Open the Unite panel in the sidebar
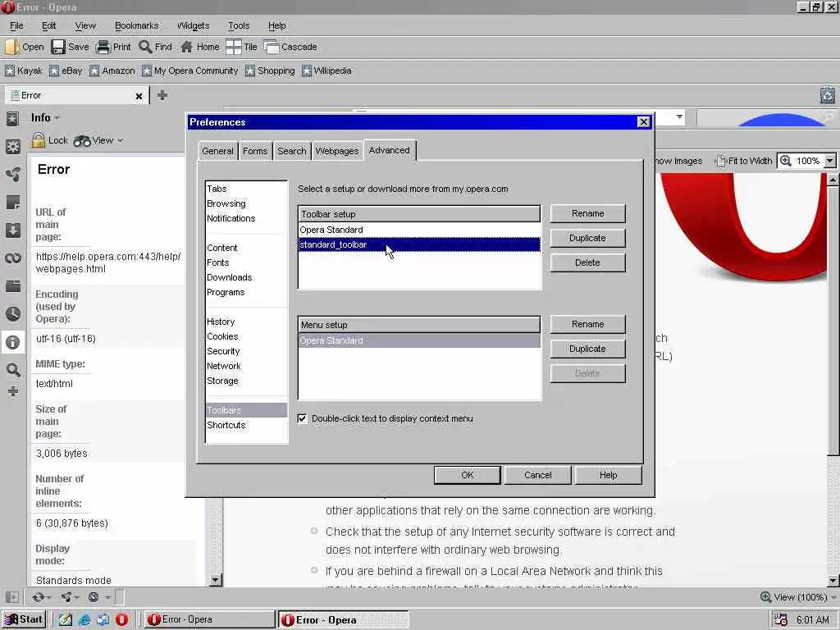 click(x=13, y=174)
